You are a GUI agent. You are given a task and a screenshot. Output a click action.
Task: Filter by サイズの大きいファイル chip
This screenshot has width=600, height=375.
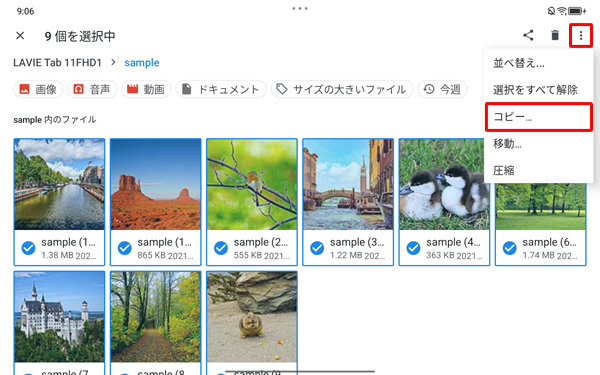[x=342, y=90]
